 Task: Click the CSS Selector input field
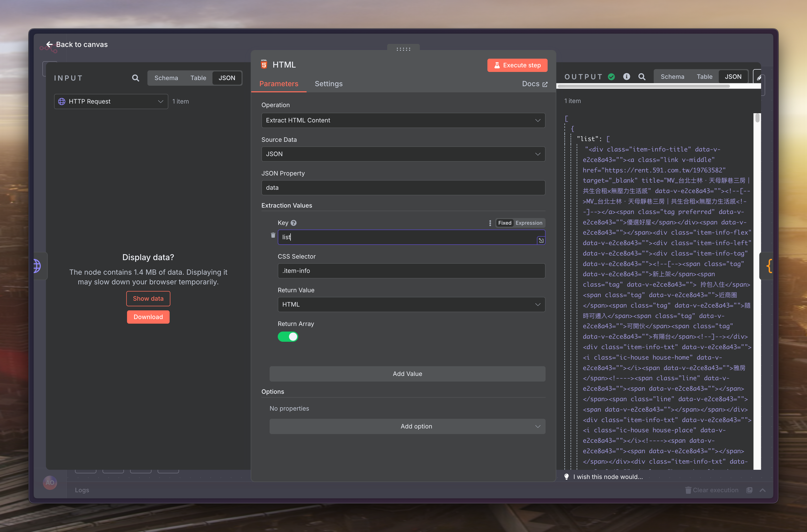pos(411,271)
